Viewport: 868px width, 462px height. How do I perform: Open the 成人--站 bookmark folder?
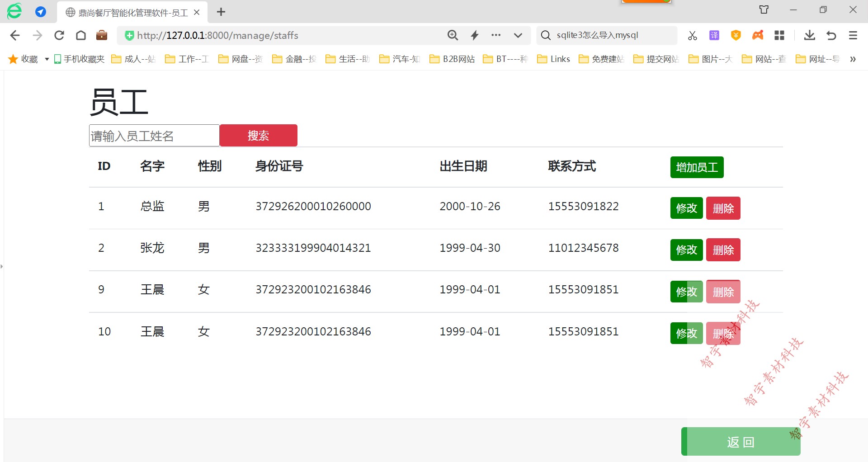click(133, 59)
